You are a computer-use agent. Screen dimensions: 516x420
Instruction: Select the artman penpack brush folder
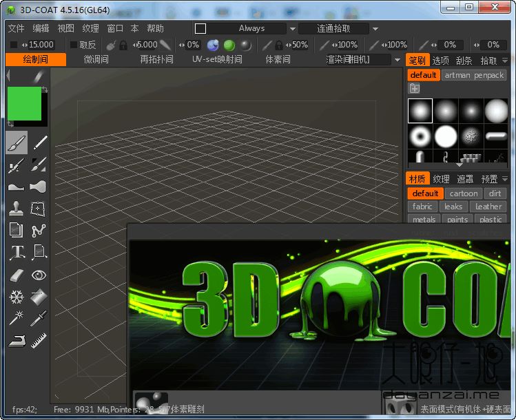(474, 75)
